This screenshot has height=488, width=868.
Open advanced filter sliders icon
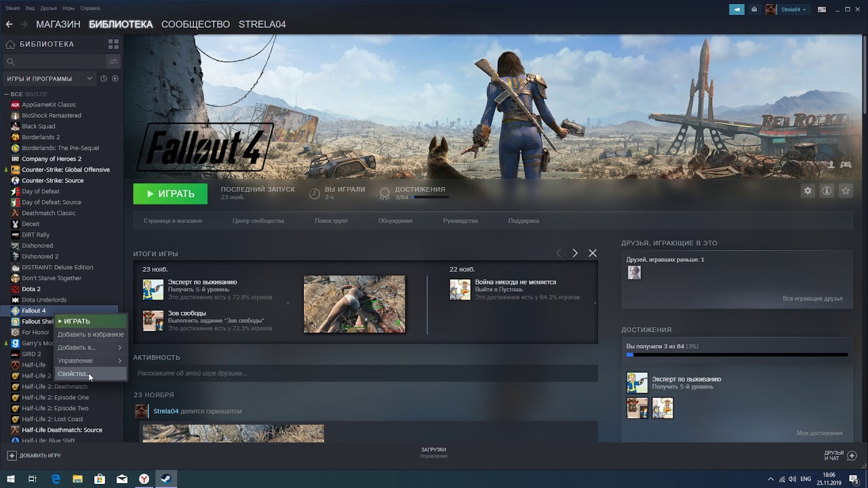113,62
